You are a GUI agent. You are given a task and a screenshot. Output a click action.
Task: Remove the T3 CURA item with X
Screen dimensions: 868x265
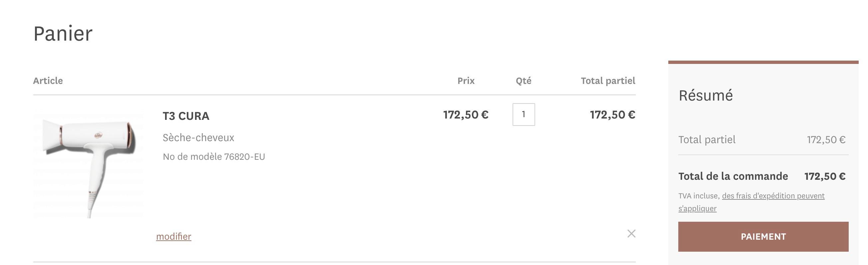pos(631,234)
